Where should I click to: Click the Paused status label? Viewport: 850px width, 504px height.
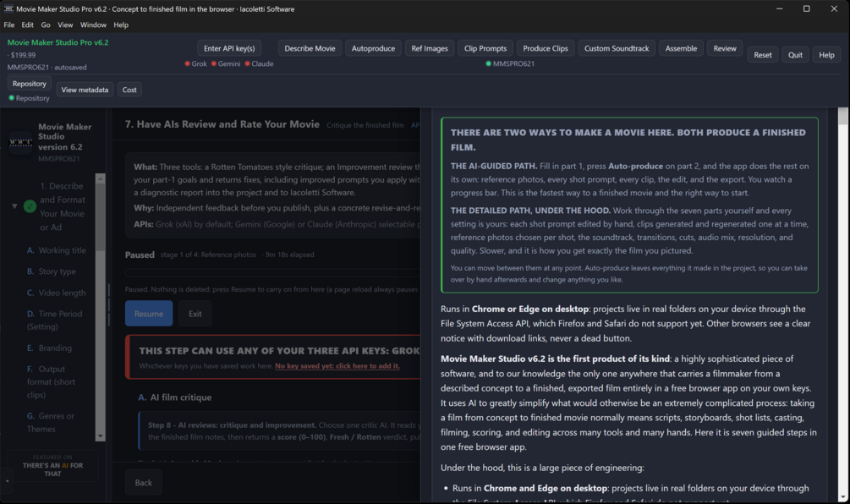(x=140, y=255)
